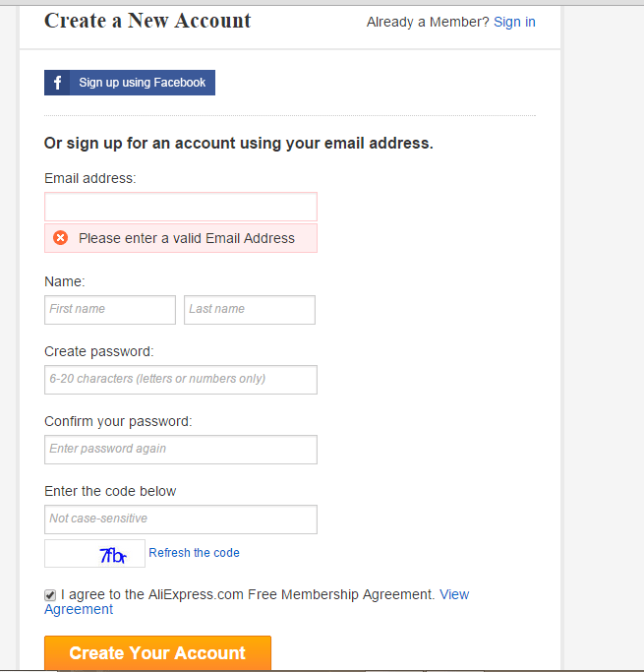
Task: Open the Sign in link
Action: pos(514,22)
